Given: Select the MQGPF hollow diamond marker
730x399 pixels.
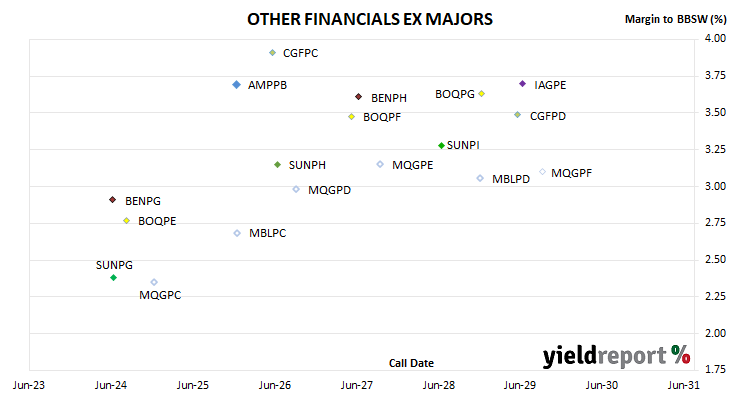Looking at the screenshot, I should [542, 172].
